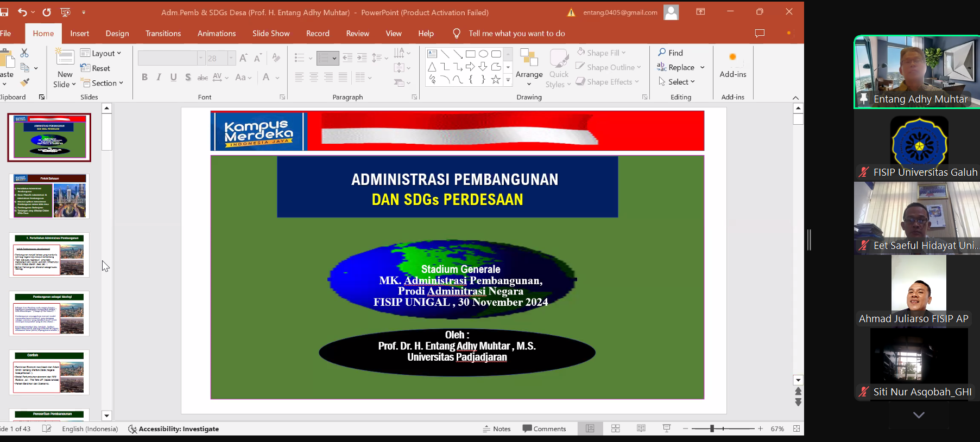Expand the Layout dropdown
The width and height of the screenshot is (980, 442).
tap(101, 53)
